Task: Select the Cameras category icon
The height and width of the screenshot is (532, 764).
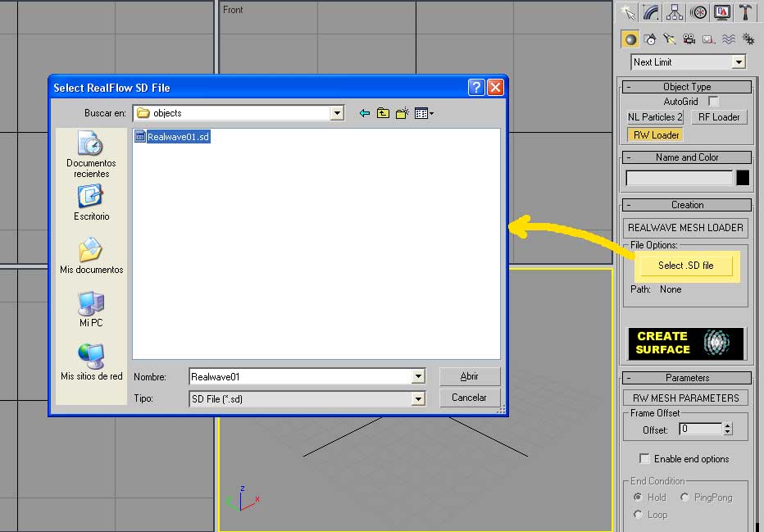Action: coord(689,39)
